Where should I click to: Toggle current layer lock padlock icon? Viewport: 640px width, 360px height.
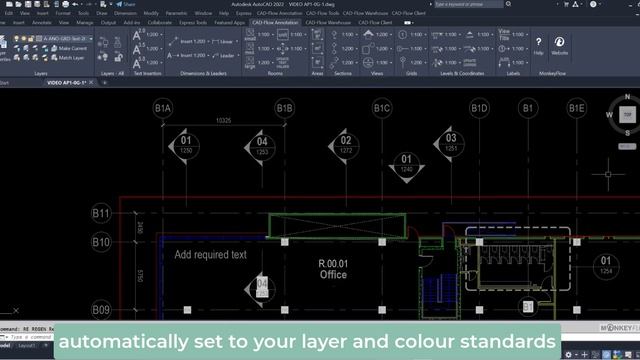click(31, 38)
